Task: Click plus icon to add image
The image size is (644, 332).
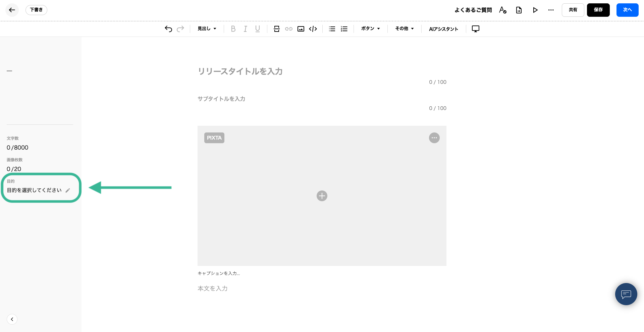Action: point(322,196)
